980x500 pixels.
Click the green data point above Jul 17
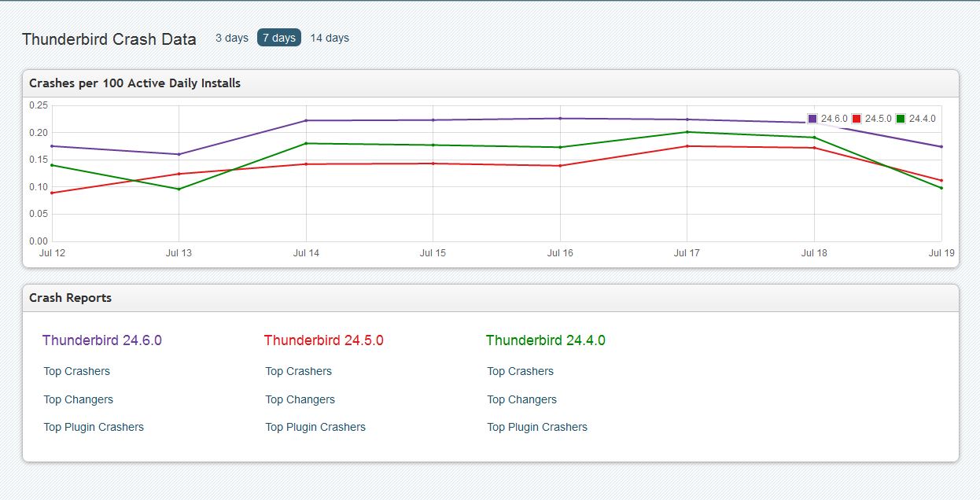click(x=687, y=132)
